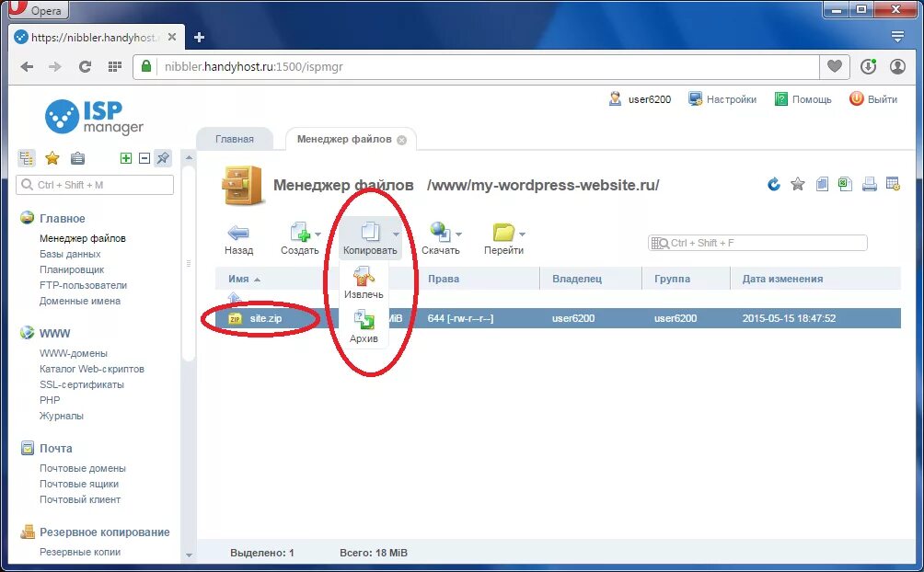924x572 pixels.
Task: Click the sidebar menu tree icon
Action: (26, 158)
